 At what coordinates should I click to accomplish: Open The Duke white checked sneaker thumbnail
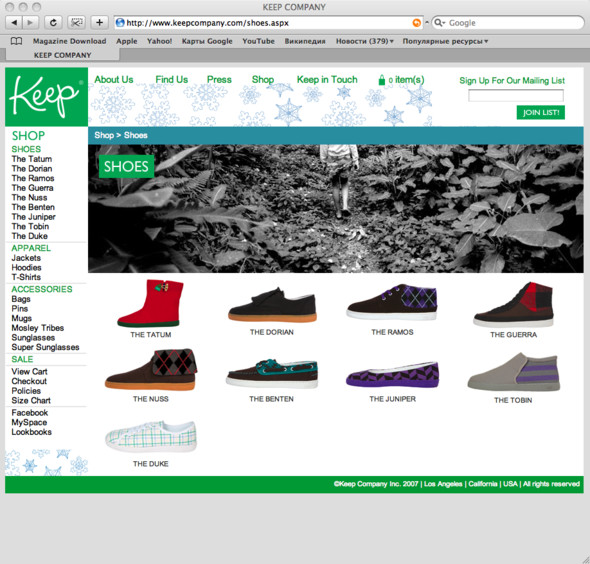[x=151, y=436]
